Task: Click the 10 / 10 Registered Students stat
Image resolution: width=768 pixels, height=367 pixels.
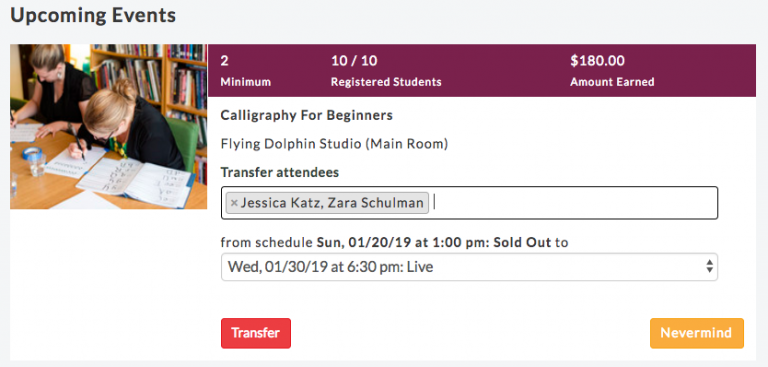Action: (x=386, y=71)
